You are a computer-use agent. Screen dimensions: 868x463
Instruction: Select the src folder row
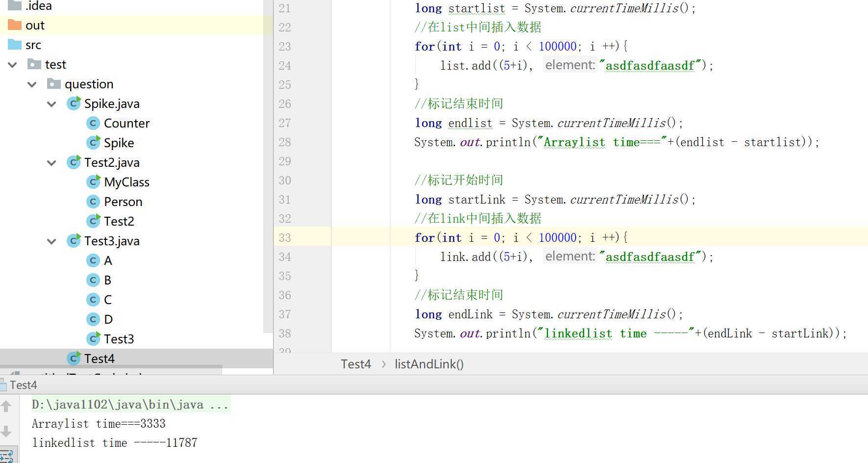tap(136, 45)
